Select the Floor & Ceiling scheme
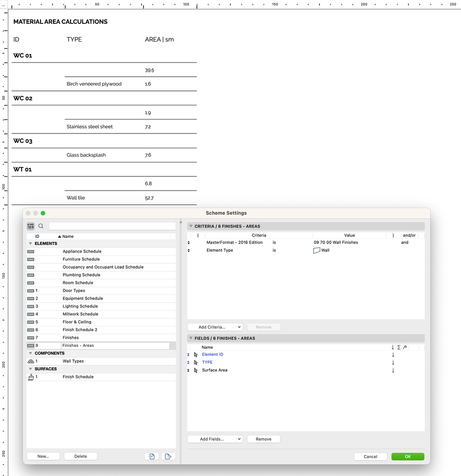 click(x=101, y=322)
